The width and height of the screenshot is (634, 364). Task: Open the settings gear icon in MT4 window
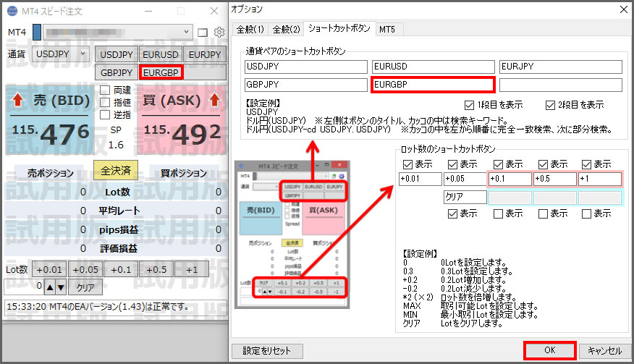[219, 32]
